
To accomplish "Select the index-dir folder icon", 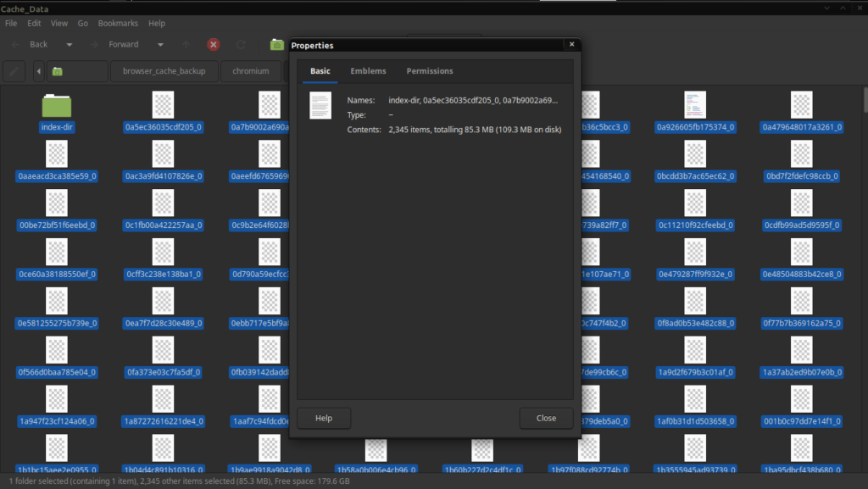I will (57, 106).
